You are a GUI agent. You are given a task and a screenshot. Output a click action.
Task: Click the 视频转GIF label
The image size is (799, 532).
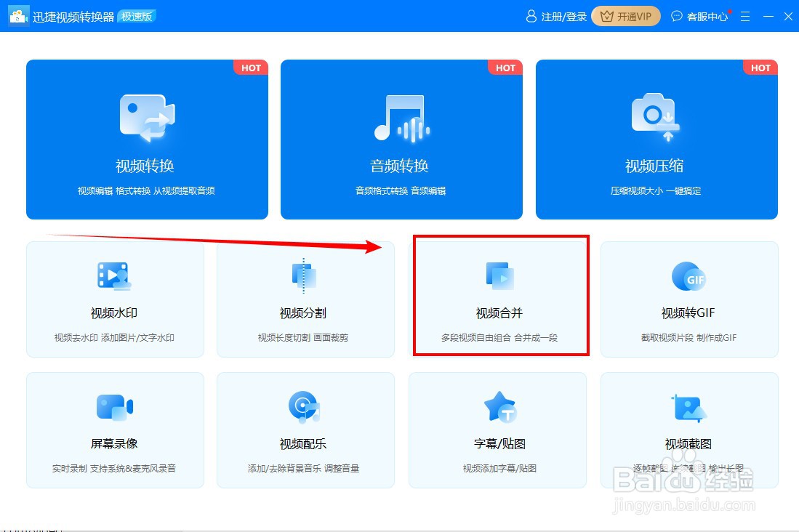pos(688,313)
